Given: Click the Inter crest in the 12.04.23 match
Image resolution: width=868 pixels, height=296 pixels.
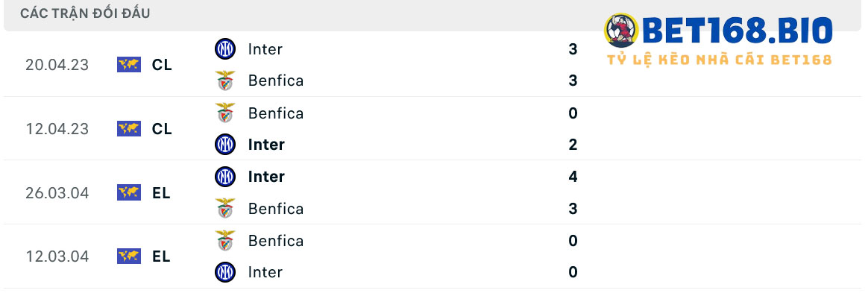Looking at the screenshot, I should point(224,145).
